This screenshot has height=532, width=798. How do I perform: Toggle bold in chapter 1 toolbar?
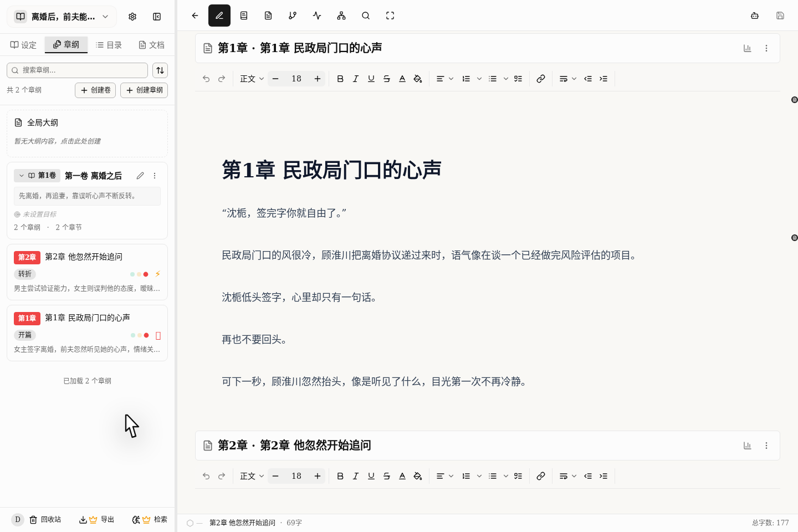[x=340, y=79]
